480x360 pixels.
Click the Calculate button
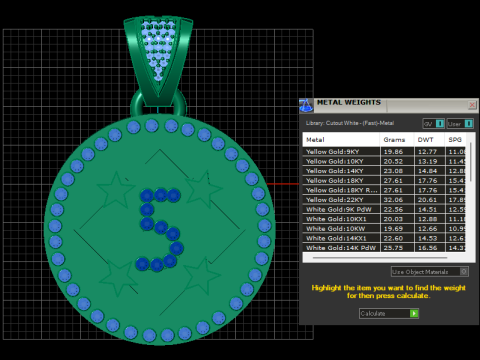[389, 313]
